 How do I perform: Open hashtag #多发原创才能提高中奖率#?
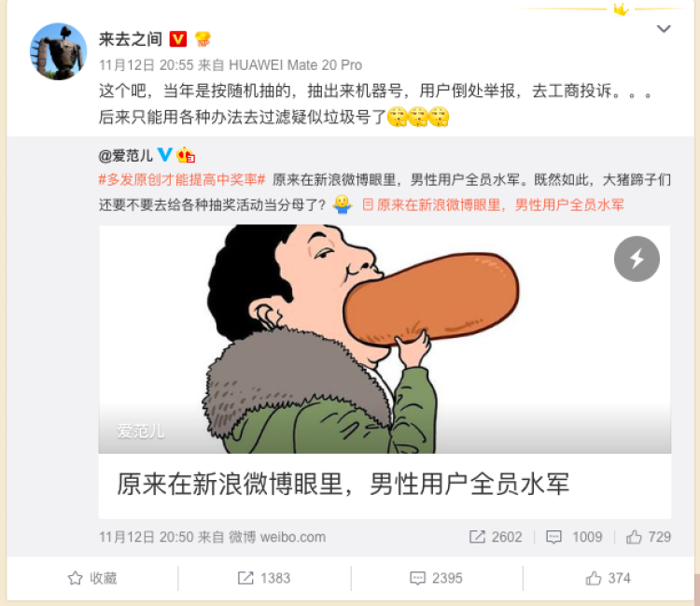coord(182,179)
